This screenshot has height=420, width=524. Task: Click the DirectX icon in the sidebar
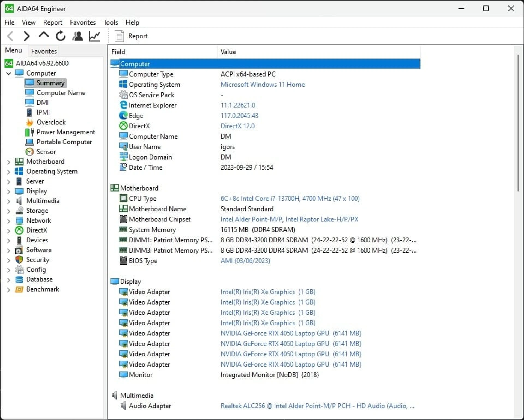[19, 230]
